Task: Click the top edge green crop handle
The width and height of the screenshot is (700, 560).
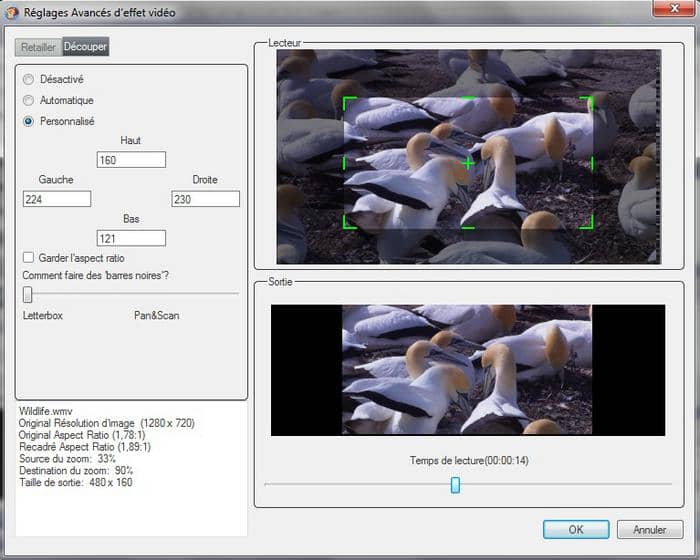Action: click(x=468, y=98)
